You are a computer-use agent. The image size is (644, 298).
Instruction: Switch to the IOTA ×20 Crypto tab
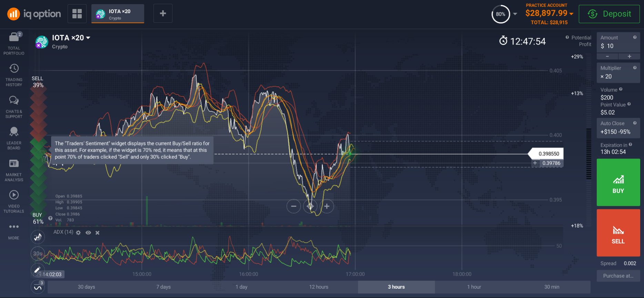118,14
